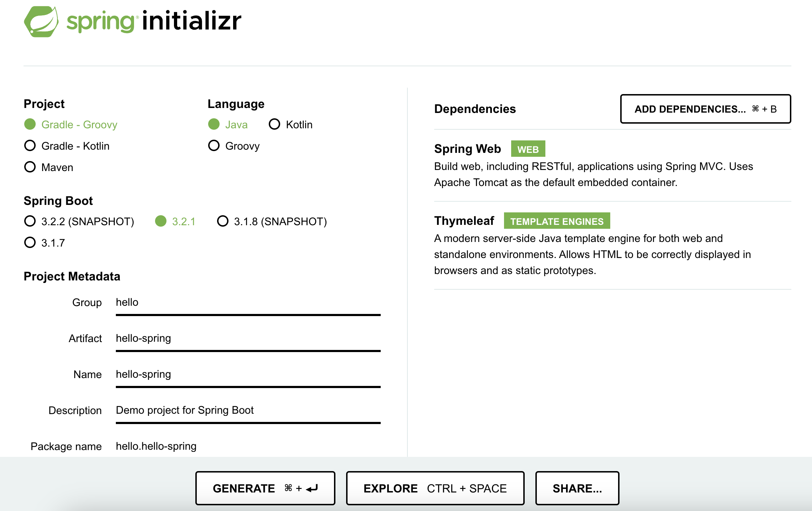
Task: Choose Groovy as the language
Action: (x=234, y=146)
